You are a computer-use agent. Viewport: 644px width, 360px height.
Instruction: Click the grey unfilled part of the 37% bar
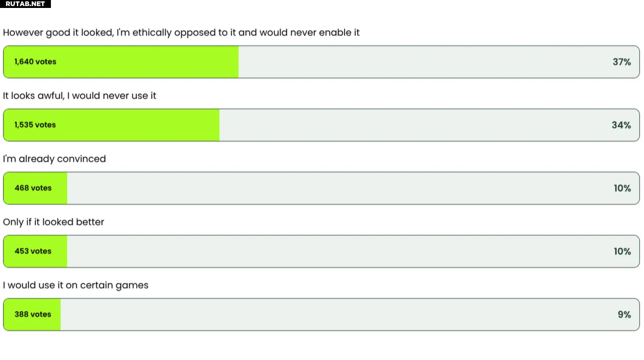click(x=420, y=62)
